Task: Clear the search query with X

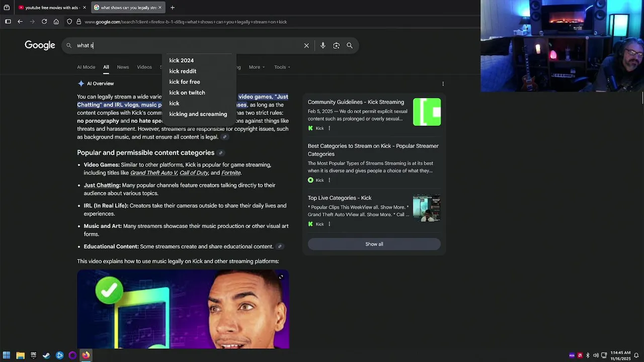Action: (x=306, y=45)
